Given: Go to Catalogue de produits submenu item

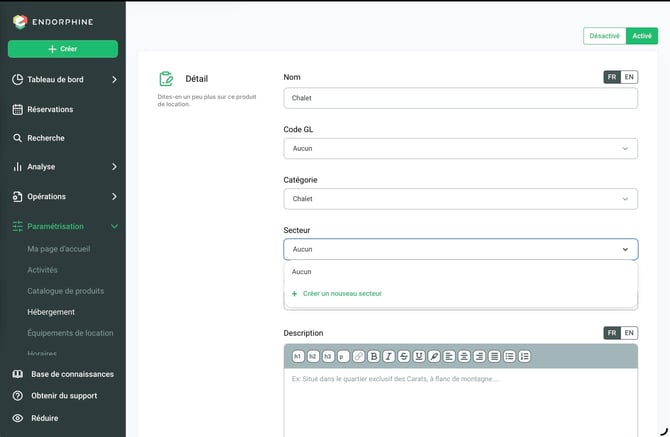Looking at the screenshot, I should pos(66,291).
